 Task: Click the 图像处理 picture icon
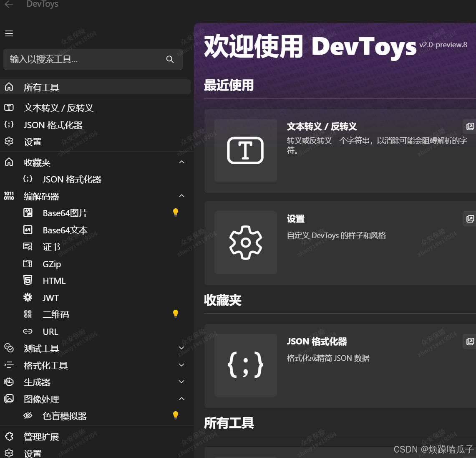pyautogui.click(x=9, y=398)
